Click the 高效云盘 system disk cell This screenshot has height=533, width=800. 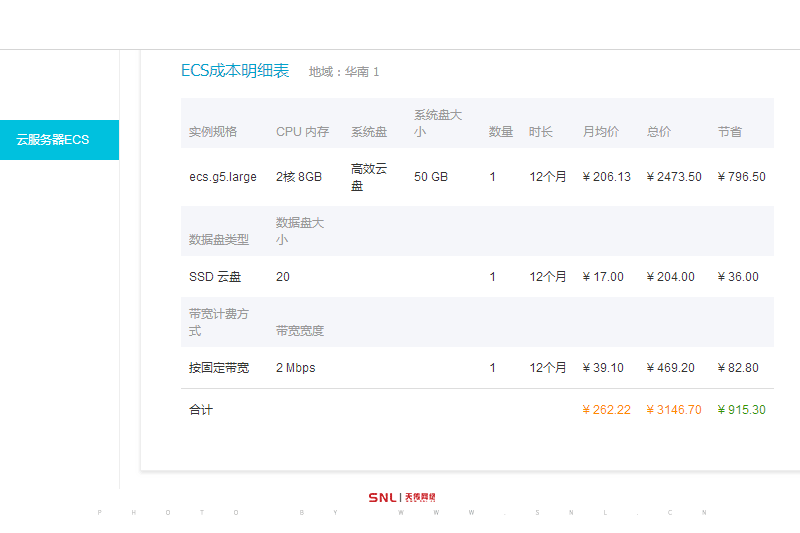tap(368, 177)
